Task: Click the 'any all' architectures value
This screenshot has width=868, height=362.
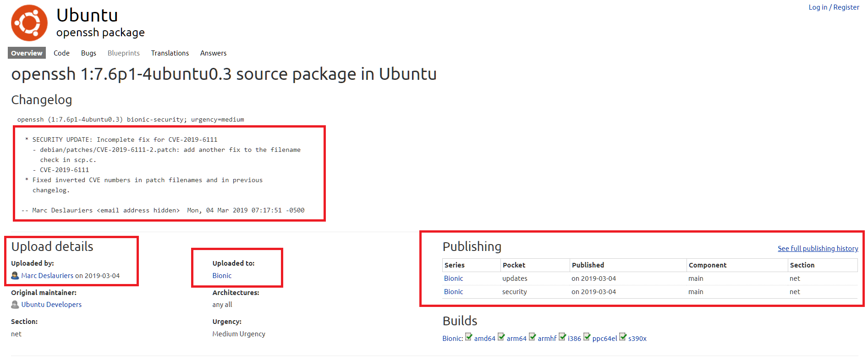Action: [x=222, y=305]
